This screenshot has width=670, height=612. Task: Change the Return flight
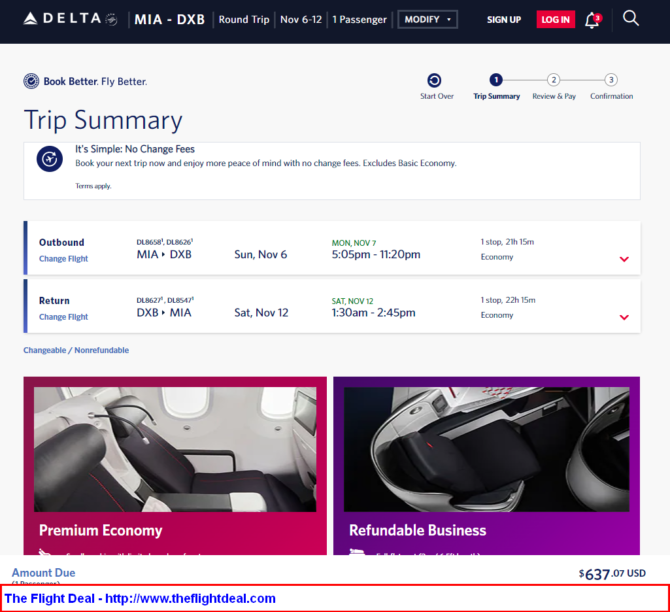(63, 317)
